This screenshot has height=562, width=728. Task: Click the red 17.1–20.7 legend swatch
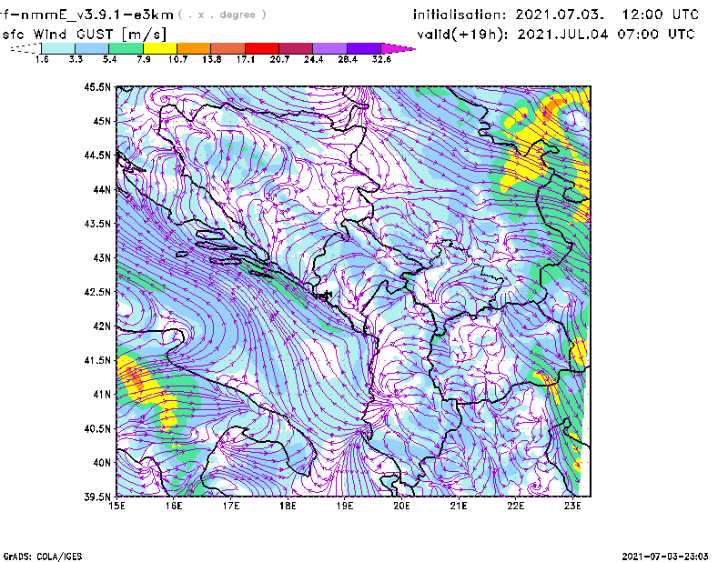click(x=263, y=47)
